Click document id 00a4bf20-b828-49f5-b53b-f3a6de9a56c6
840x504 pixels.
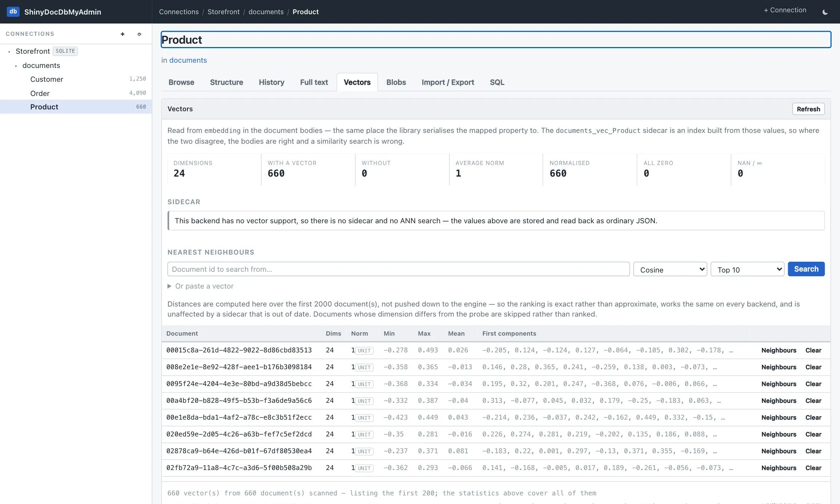tap(239, 401)
